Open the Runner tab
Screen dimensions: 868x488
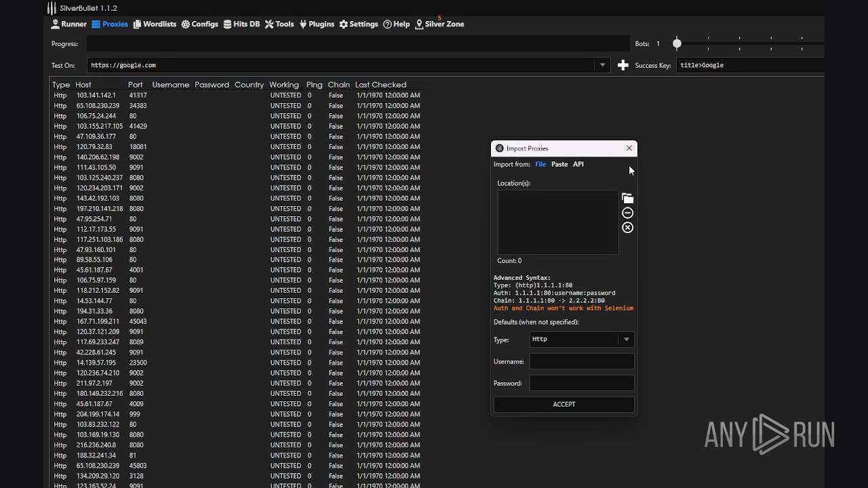click(68, 24)
